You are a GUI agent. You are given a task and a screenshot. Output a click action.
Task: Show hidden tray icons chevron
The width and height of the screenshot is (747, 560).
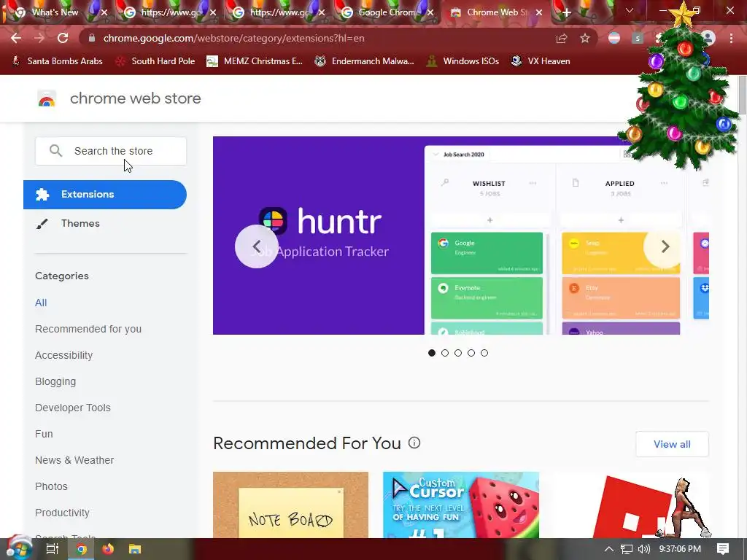[609, 549]
